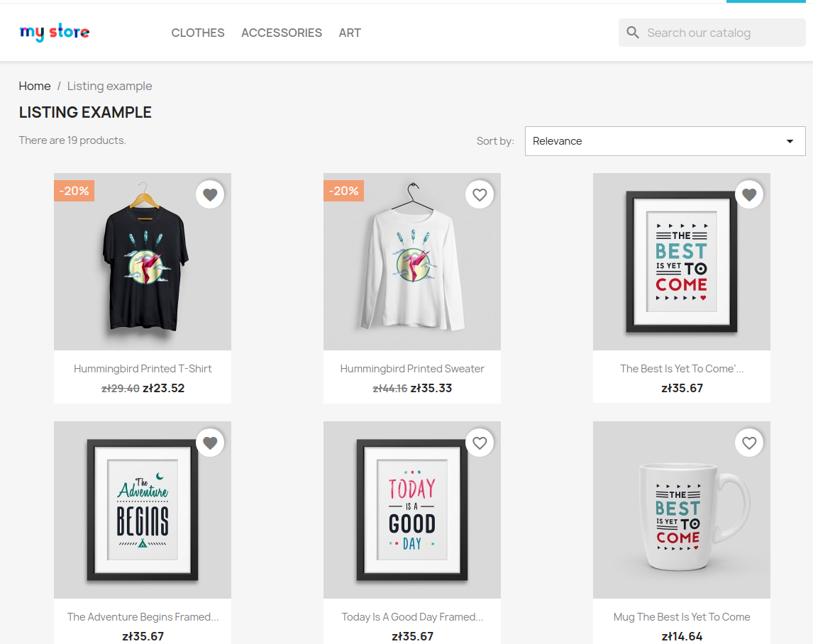The image size is (813, 644).
Task: Open The Adventure Begins Framed... title
Action: tap(143, 617)
